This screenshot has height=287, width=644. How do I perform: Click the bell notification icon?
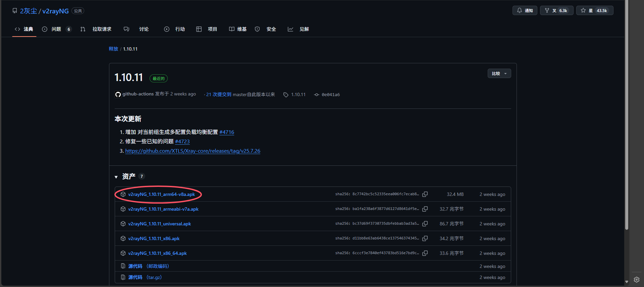coord(520,10)
